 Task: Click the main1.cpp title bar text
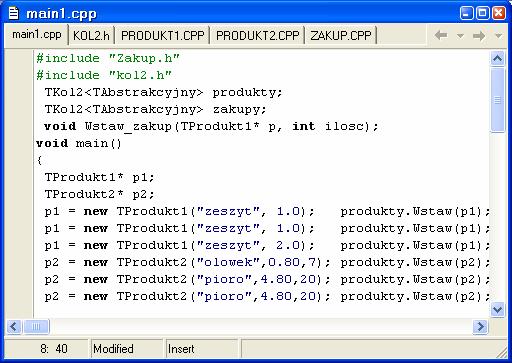61,14
